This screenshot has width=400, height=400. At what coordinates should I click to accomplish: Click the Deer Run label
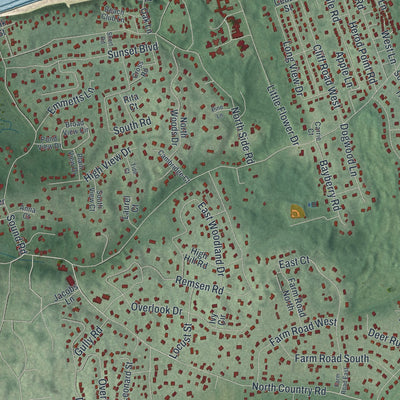tap(384, 337)
